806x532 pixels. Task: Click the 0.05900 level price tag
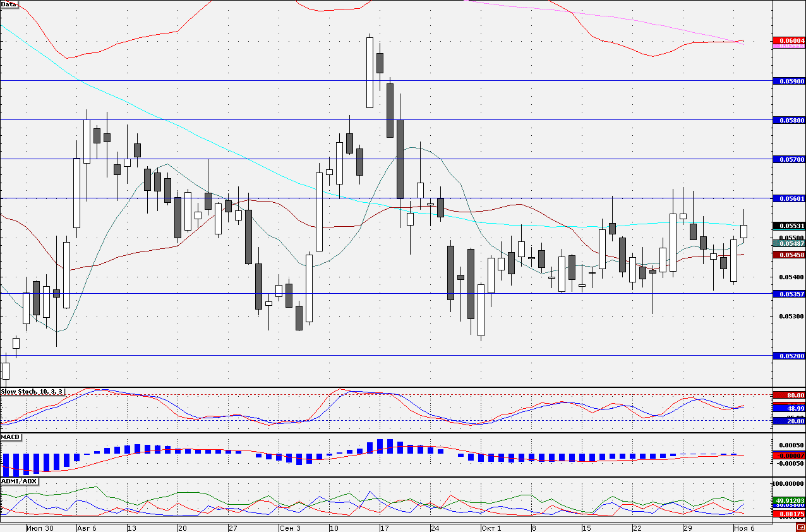coord(790,81)
